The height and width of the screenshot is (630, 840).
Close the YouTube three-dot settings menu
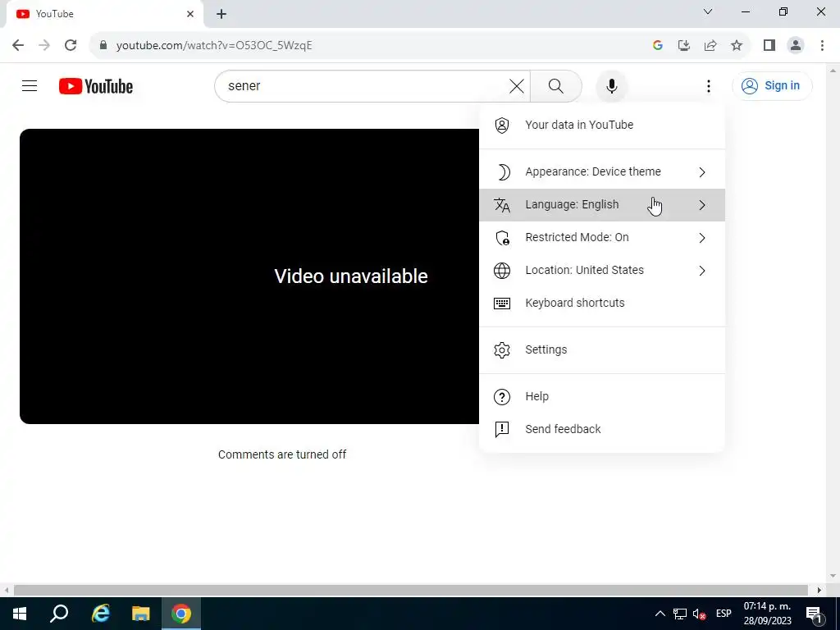tap(708, 85)
